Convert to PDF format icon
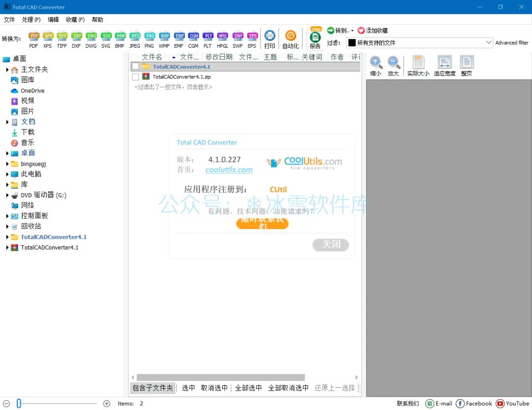Viewport: 532px width, 410px height. coord(33,39)
